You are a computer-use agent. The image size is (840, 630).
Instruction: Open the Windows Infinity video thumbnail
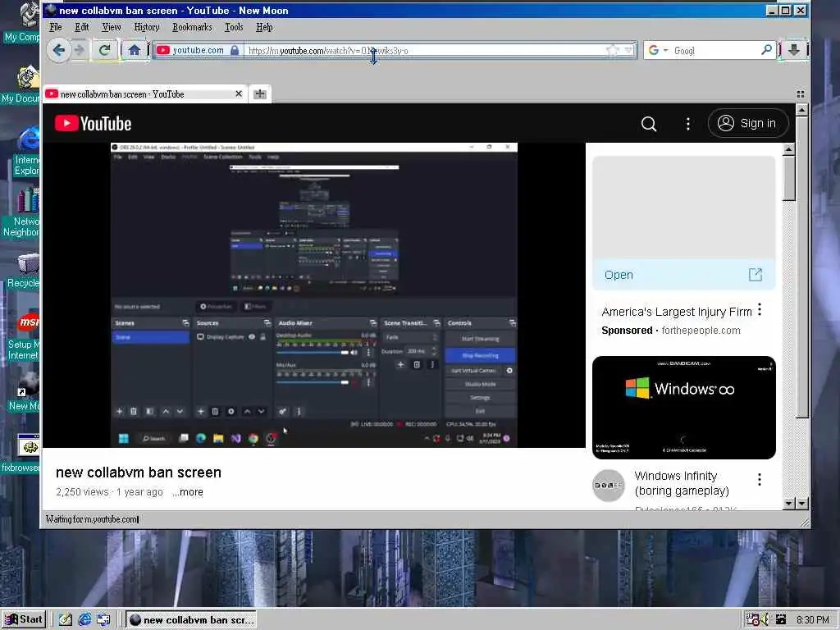(x=683, y=407)
